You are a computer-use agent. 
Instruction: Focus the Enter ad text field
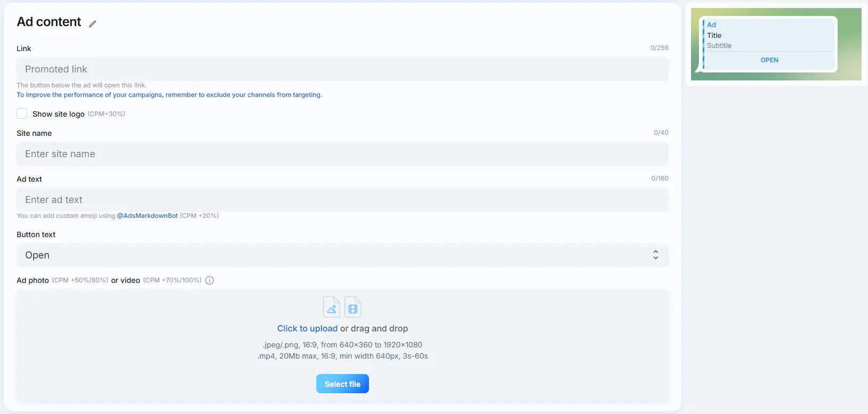[x=342, y=200]
